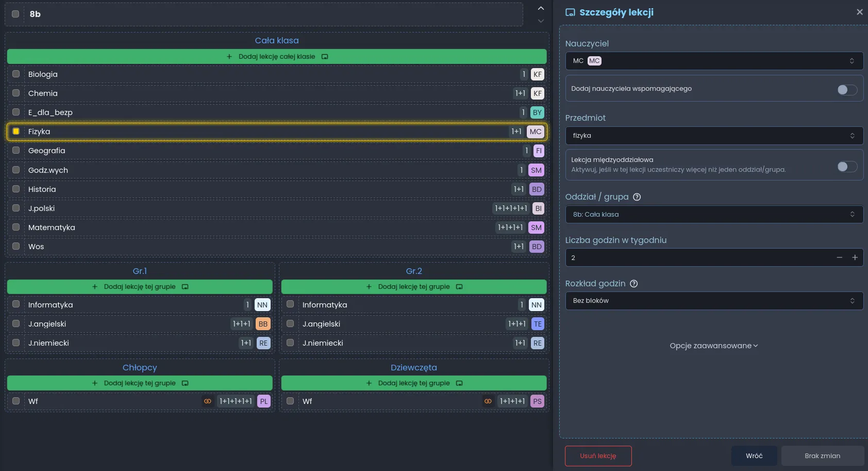Viewport: 868px width, 471px height.
Task: Toggle the Lekcja międzyoddziałowa switch
Action: (x=847, y=166)
